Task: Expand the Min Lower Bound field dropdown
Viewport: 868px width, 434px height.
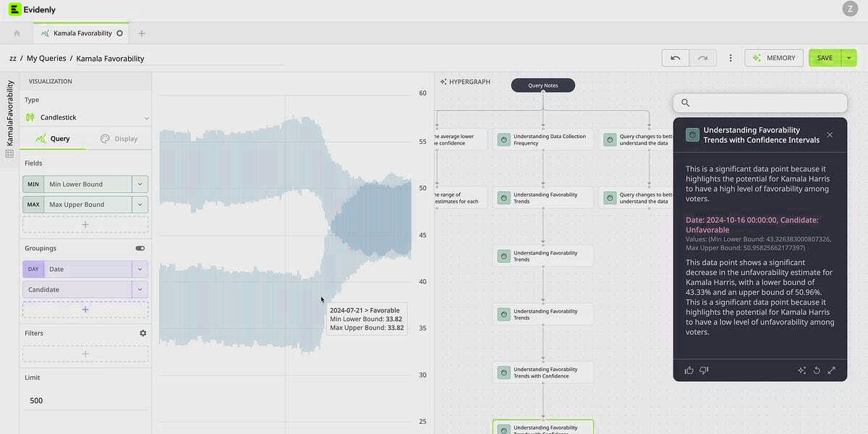Action: click(x=140, y=184)
